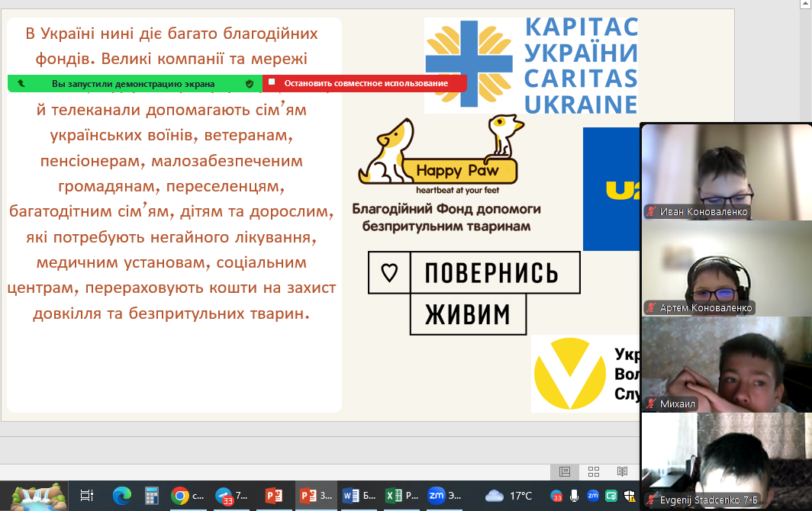Open Calculator from the taskbar
The width and height of the screenshot is (812, 511).
pos(151,496)
